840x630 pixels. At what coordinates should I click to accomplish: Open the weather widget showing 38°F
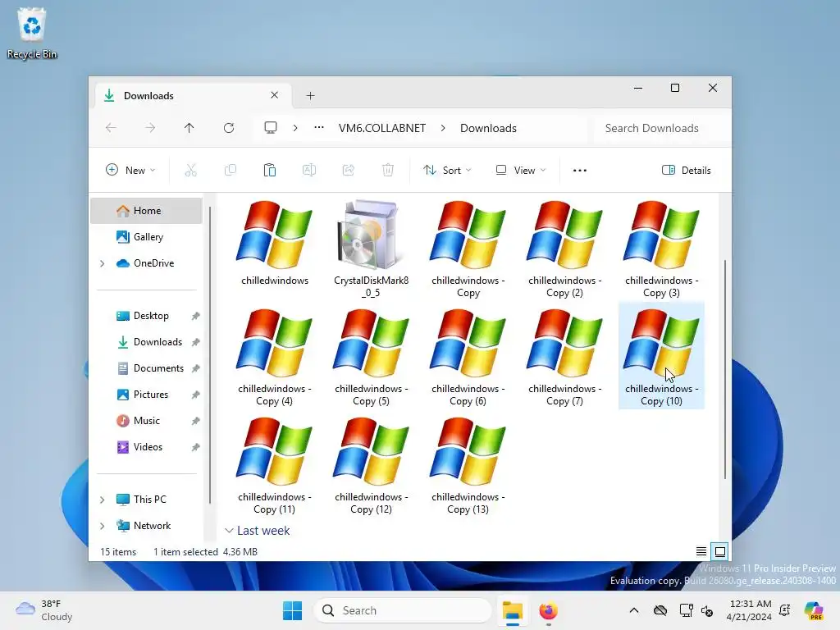click(x=44, y=610)
